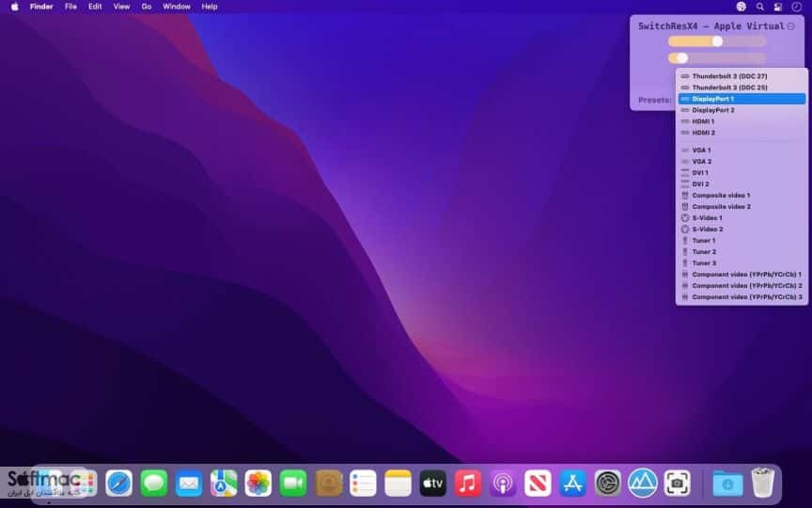
Task: Select Thunderbolt 3 (DDC 27) input
Action: point(742,76)
